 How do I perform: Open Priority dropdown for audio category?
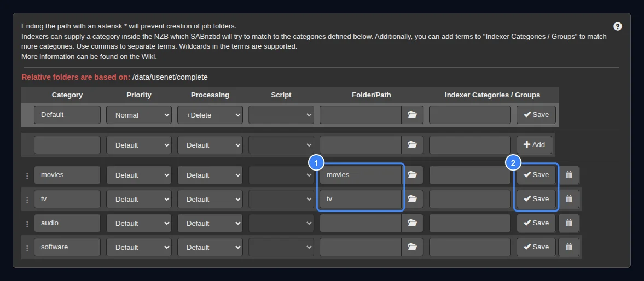click(139, 223)
